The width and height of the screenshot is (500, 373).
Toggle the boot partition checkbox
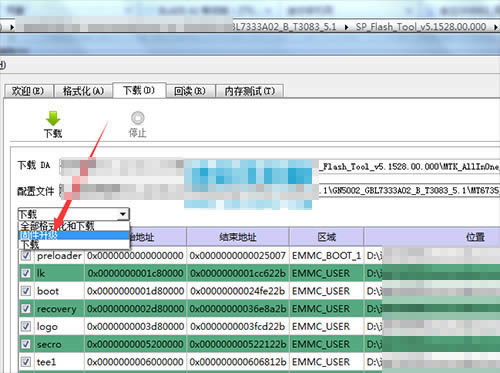pos(26,291)
